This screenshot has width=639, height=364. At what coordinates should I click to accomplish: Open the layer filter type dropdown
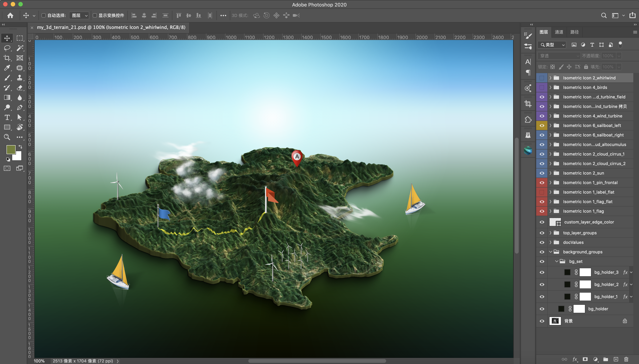coord(552,45)
